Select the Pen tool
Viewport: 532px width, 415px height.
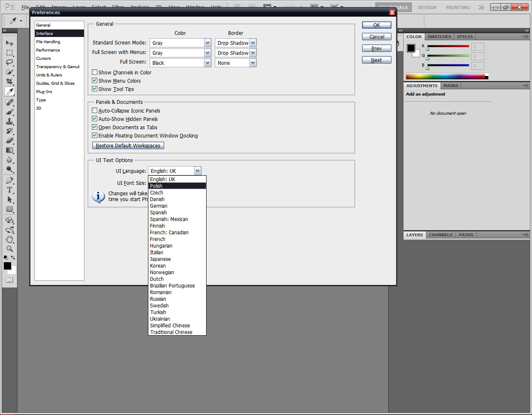(x=10, y=180)
